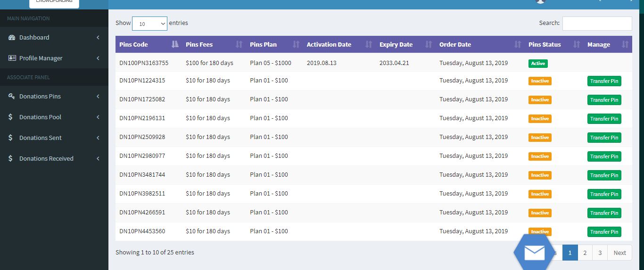The height and width of the screenshot is (270, 644).
Task: Sort table using Pins Fees sort arrows
Action: point(239,44)
